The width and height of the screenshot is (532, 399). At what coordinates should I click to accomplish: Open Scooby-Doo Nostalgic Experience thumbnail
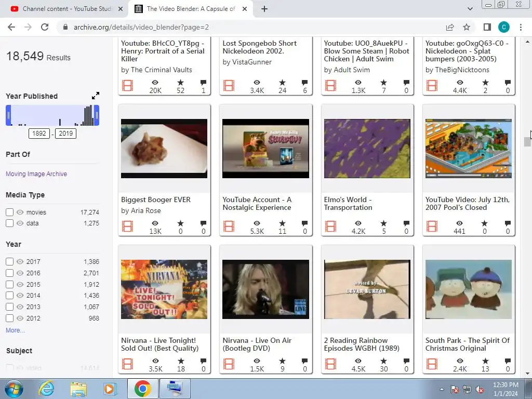[265, 148]
